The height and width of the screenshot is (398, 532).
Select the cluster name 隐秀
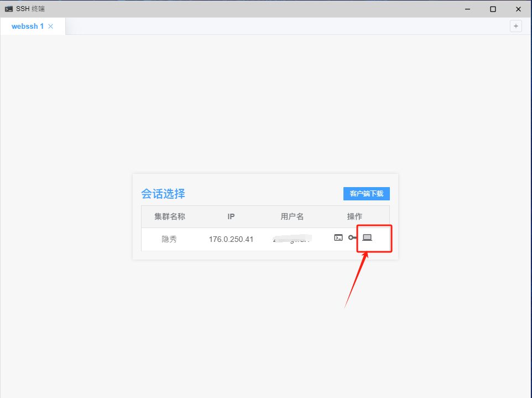(169, 239)
